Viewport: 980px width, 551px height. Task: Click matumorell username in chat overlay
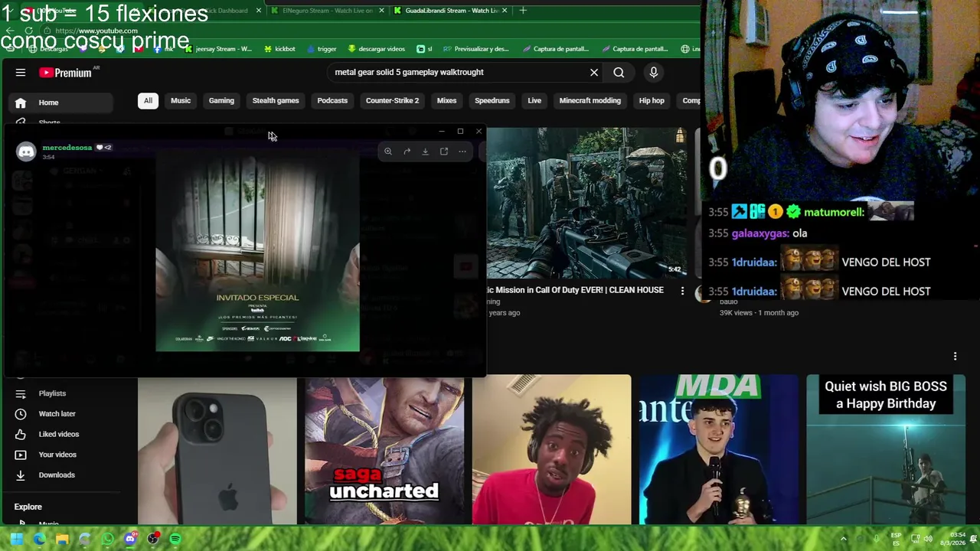[834, 212]
